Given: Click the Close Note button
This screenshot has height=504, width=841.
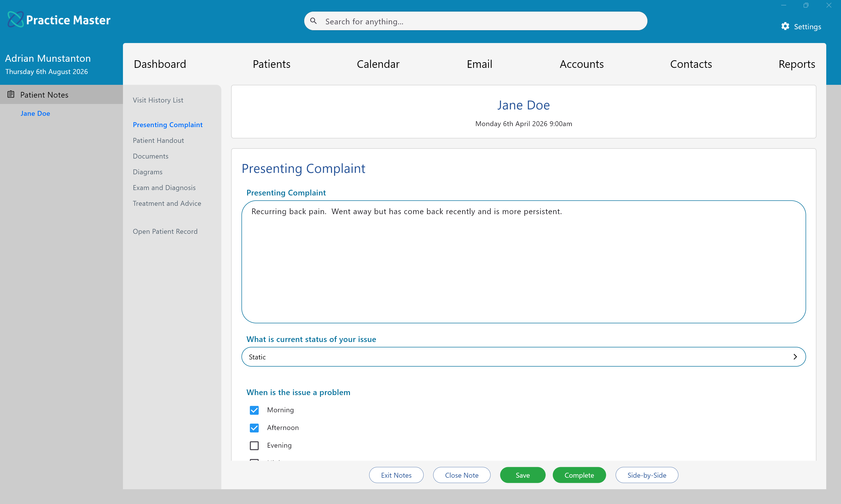Looking at the screenshot, I should coord(462,475).
